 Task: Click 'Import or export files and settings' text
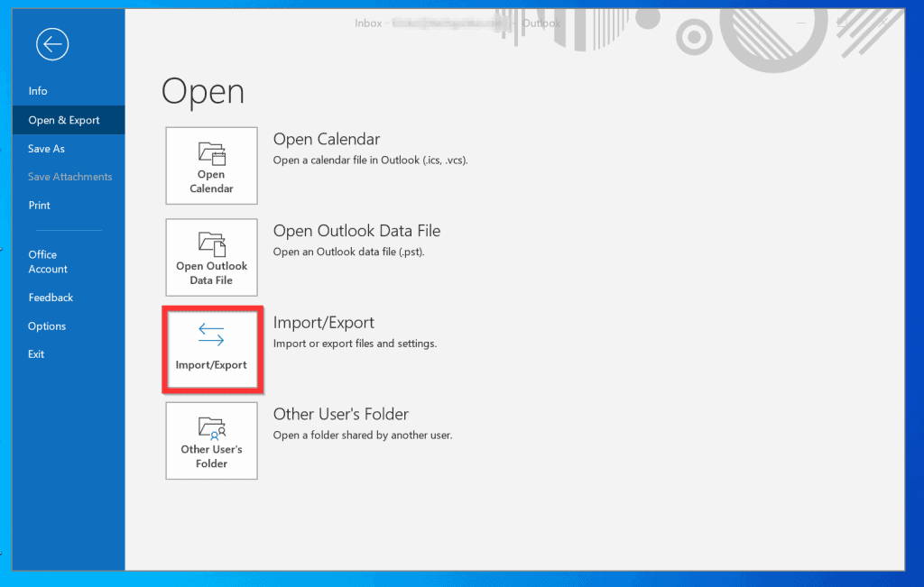pos(355,344)
